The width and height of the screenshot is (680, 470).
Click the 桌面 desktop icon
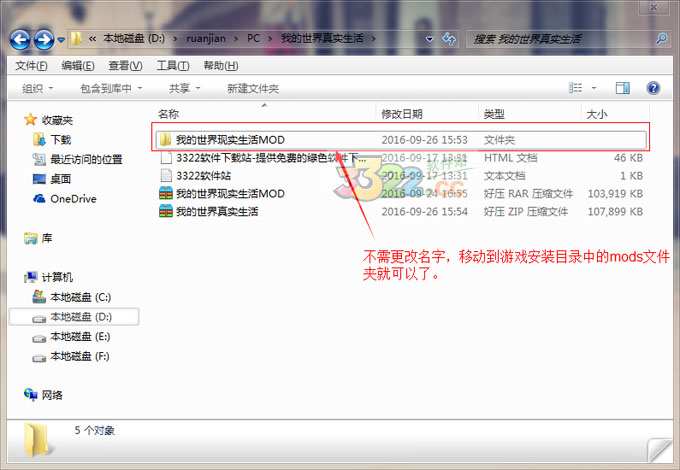tap(39, 179)
